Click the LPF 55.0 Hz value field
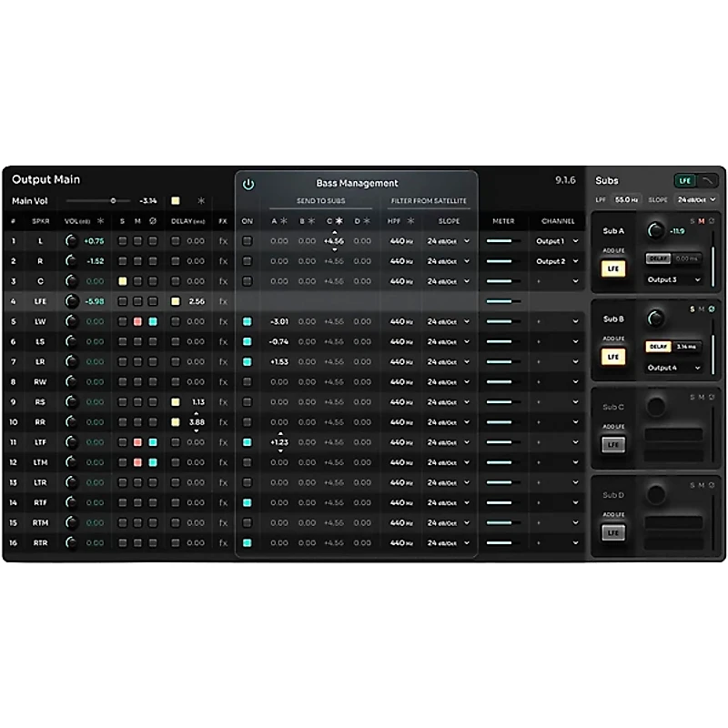 coord(625,198)
